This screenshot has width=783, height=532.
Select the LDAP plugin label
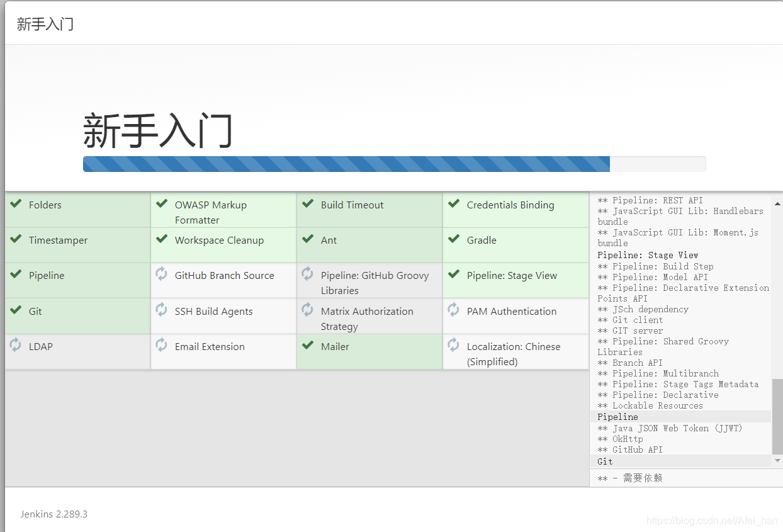coord(41,346)
